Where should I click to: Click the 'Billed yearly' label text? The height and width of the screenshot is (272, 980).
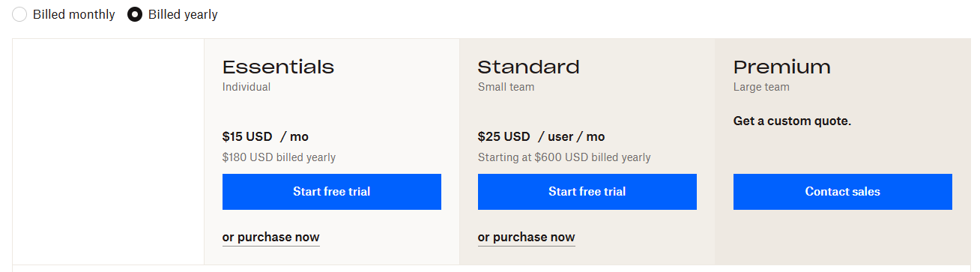click(183, 14)
